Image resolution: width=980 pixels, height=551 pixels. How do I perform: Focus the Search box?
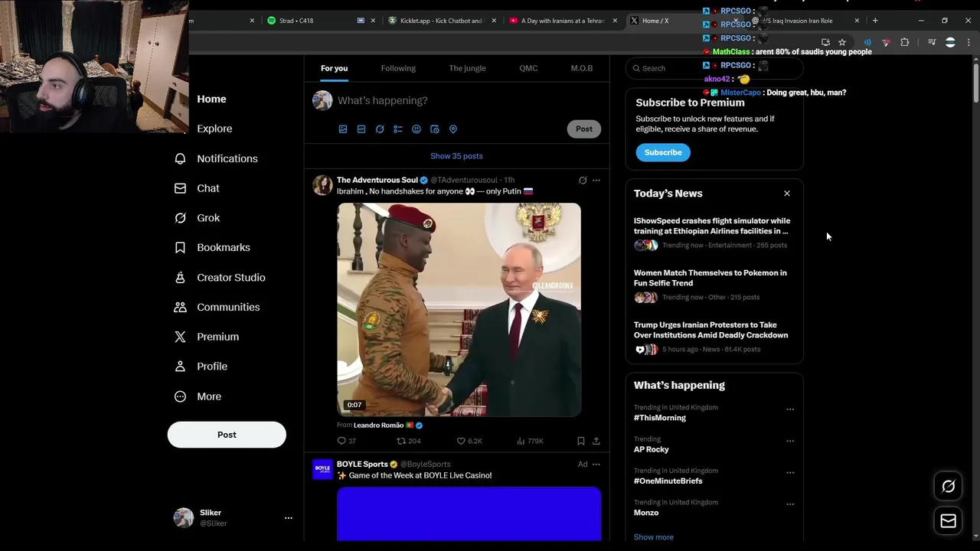tap(714, 68)
